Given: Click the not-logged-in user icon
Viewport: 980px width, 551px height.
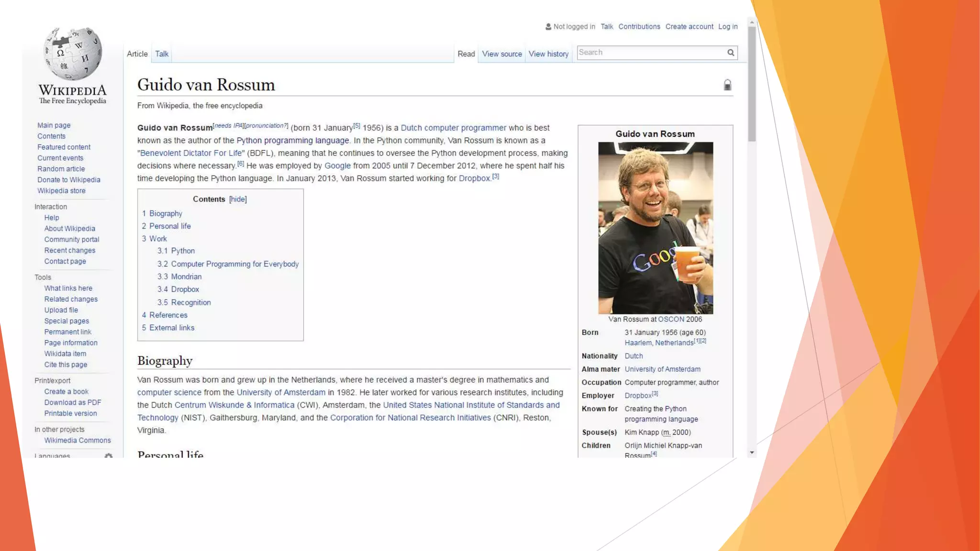Looking at the screenshot, I should 548,27.
